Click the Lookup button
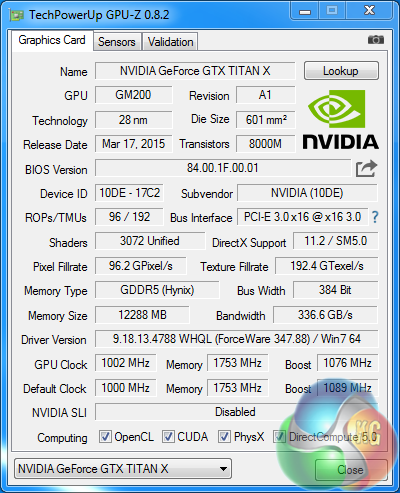This screenshot has height=493, width=400. pos(341,71)
